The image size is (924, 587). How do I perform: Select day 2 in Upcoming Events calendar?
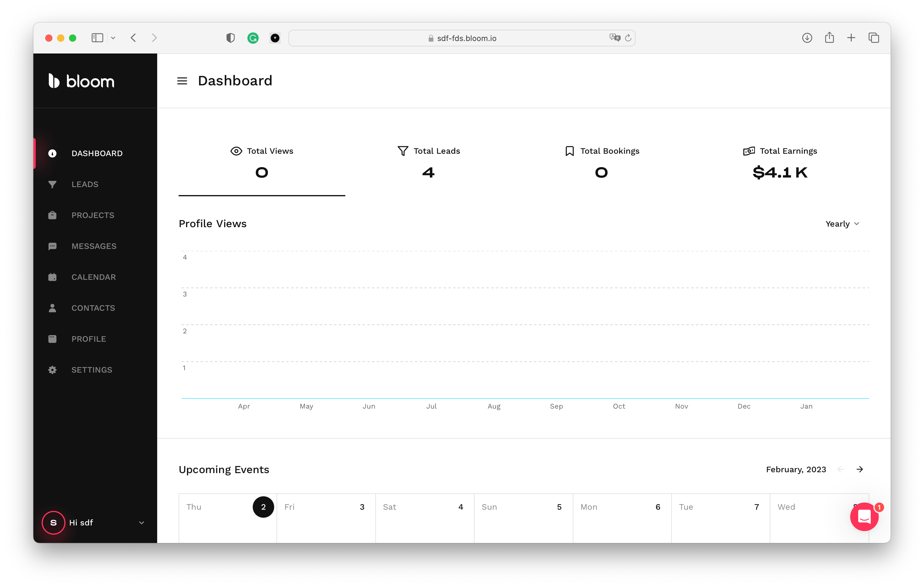pos(263,507)
